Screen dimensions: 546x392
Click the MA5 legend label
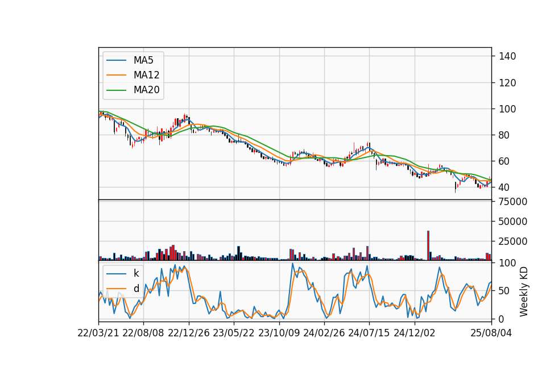click(x=143, y=60)
